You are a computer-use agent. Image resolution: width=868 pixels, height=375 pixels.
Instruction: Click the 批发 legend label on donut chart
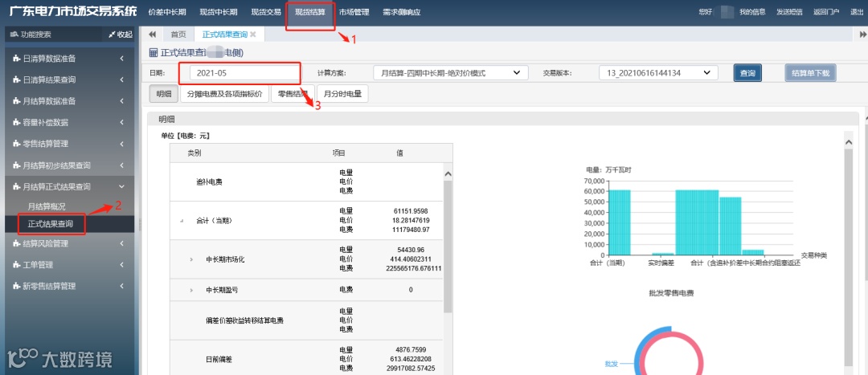point(611,364)
